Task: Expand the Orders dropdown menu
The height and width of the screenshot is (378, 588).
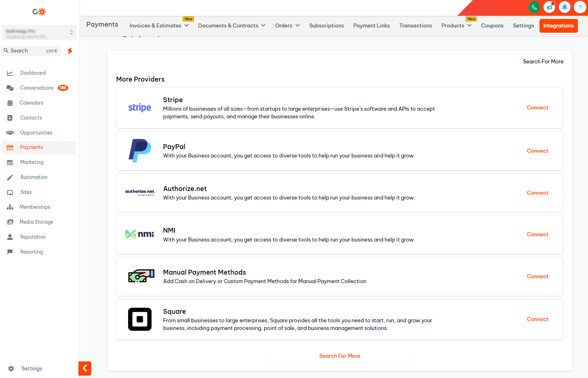Action: click(287, 25)
